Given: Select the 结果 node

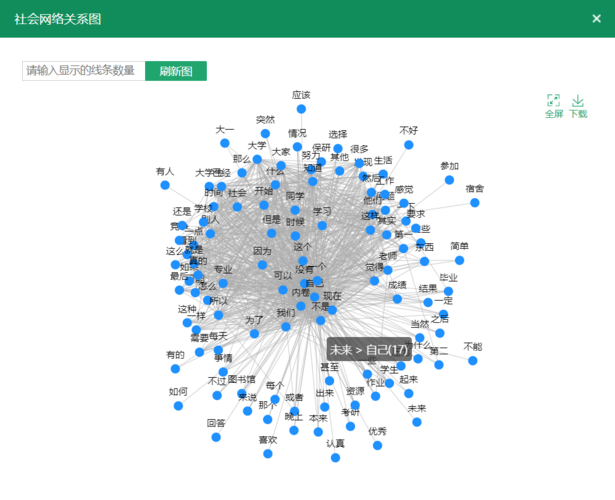Looking at the screenshot, I should point(428,302).
